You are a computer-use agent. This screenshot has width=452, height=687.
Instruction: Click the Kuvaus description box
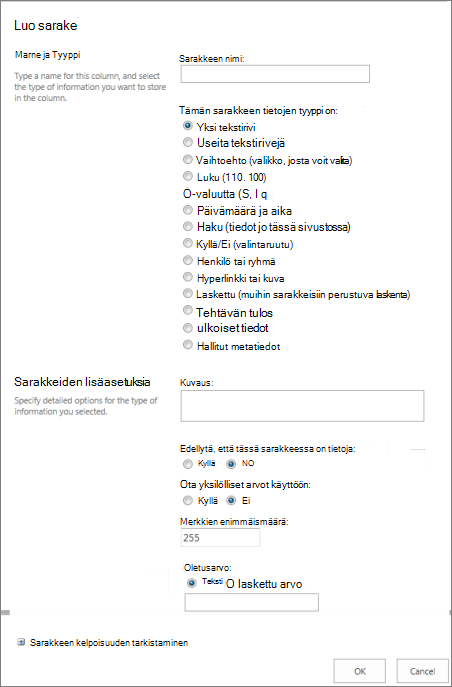point(302,406)
